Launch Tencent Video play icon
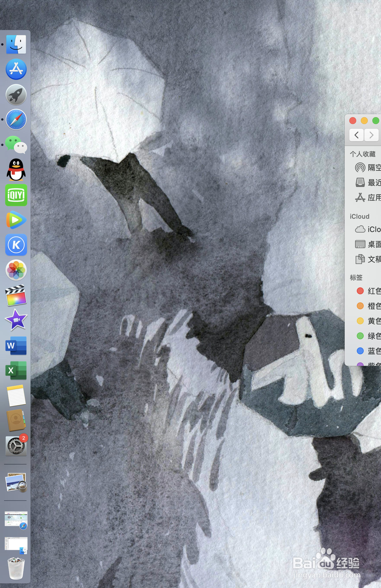 pos(16,220)
